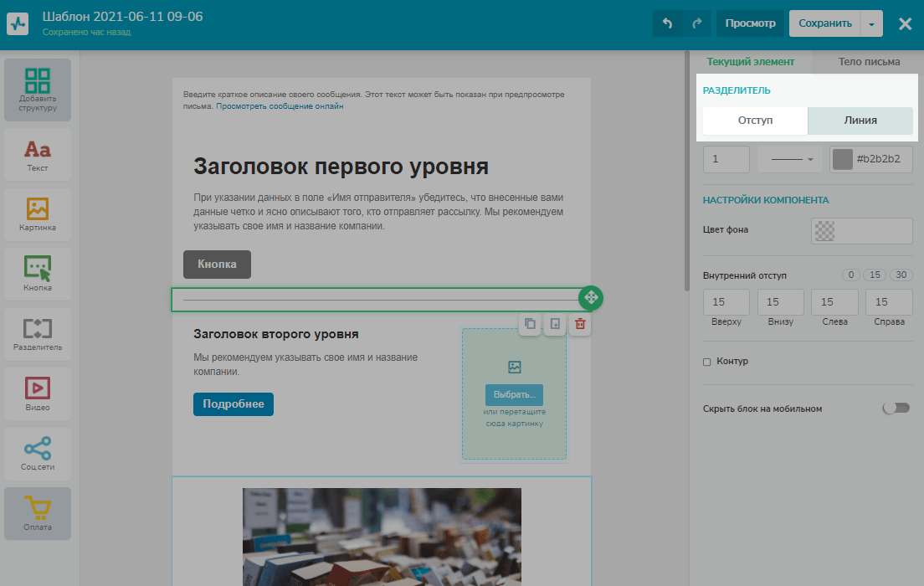
Task: Open the divider line color swatch
Action: pos(843,160)
